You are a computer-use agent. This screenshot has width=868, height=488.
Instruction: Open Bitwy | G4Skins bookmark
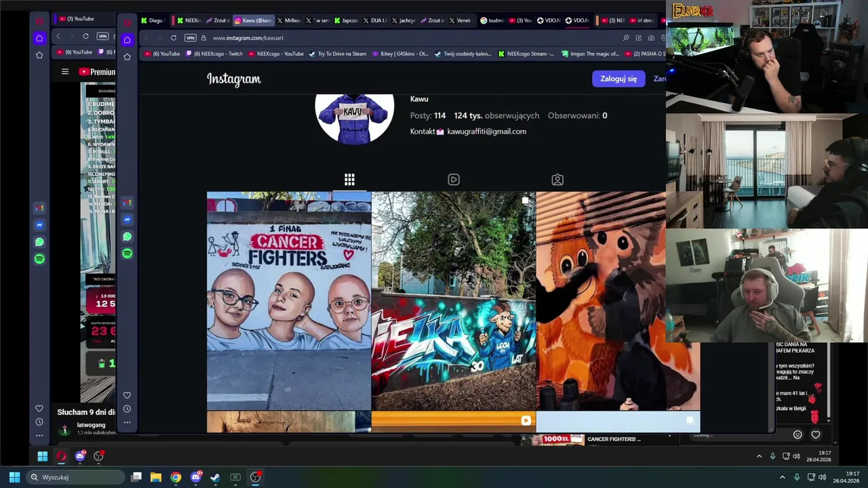click(400, 54)
